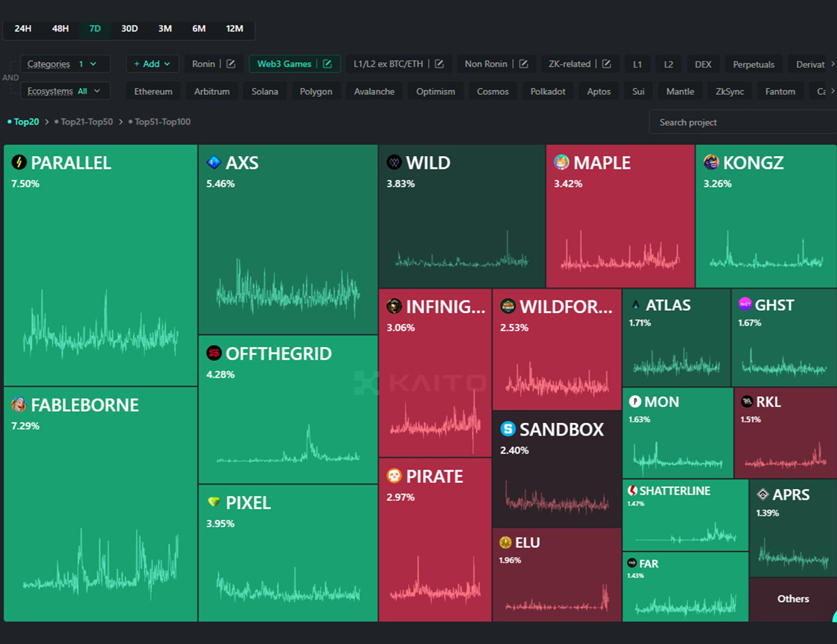Select the 6M timeframe tab

(199, 29)
